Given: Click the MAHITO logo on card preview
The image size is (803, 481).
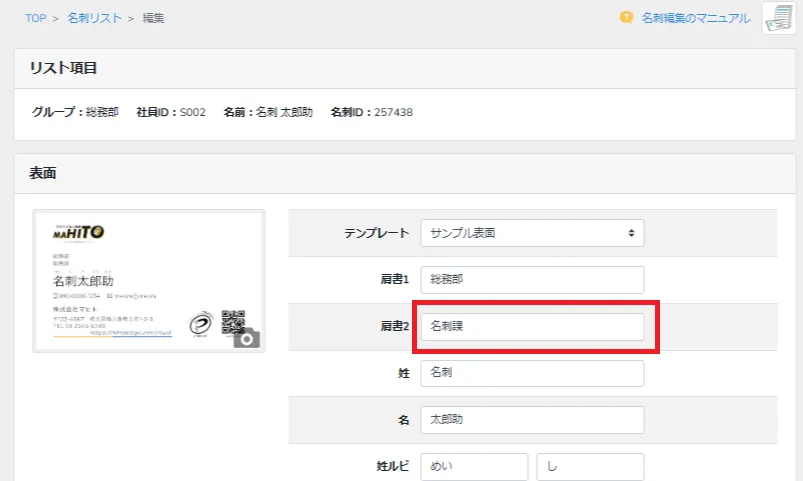Looking at the screenshot, I should coord(78,232).
